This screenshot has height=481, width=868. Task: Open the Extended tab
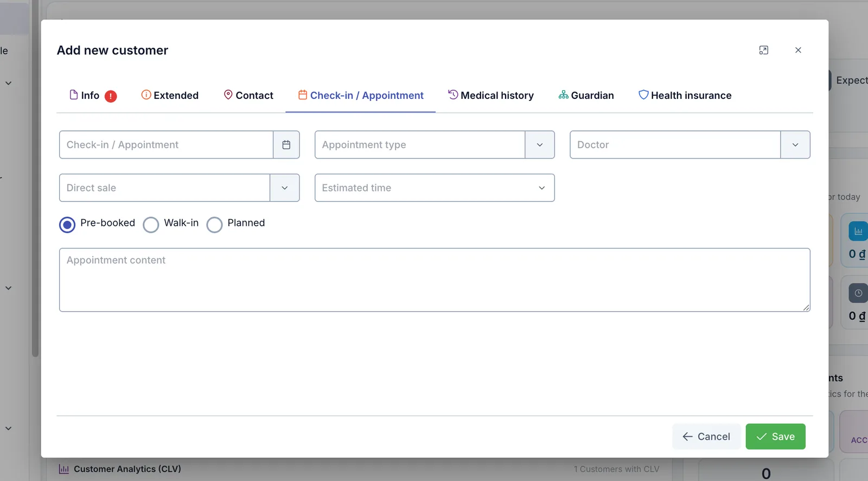(x=170, y=96)
